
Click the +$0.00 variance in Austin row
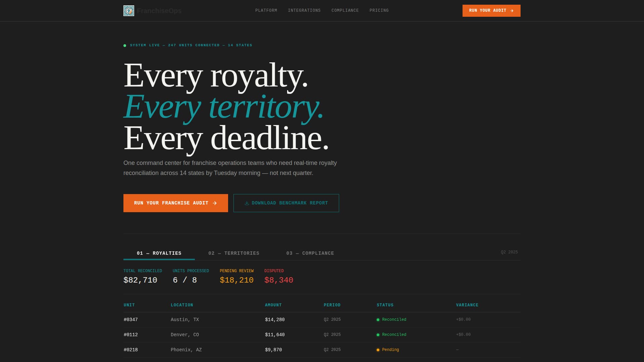[x=463, y=320]
